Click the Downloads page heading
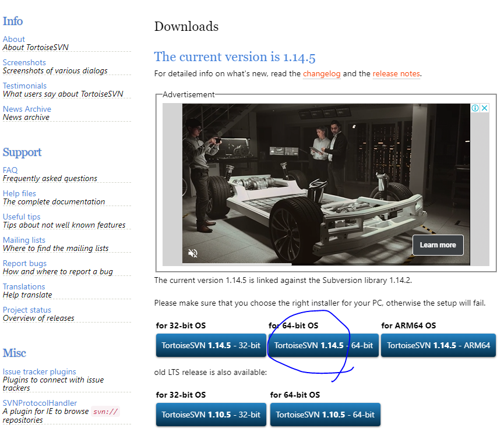This screenshot has width=504, height=432. [186, 26]
